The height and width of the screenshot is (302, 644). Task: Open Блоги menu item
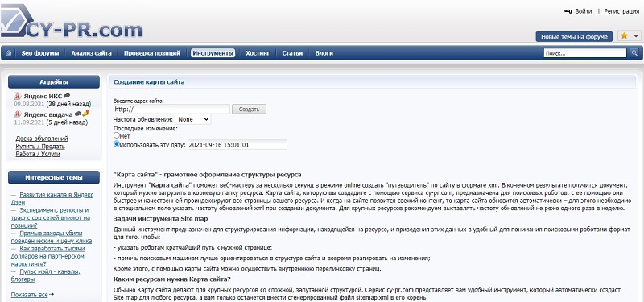[324, 53]
